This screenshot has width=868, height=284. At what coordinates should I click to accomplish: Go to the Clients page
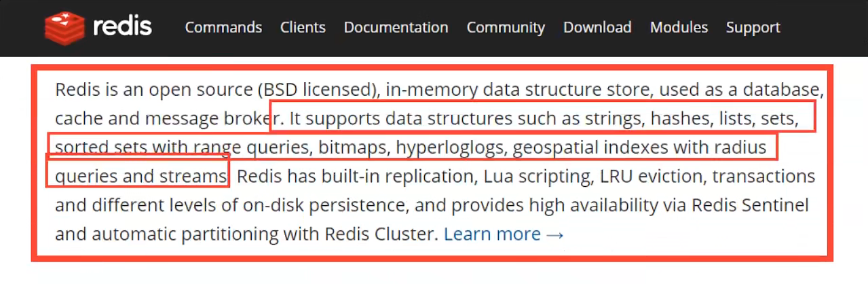coord(303,27)
